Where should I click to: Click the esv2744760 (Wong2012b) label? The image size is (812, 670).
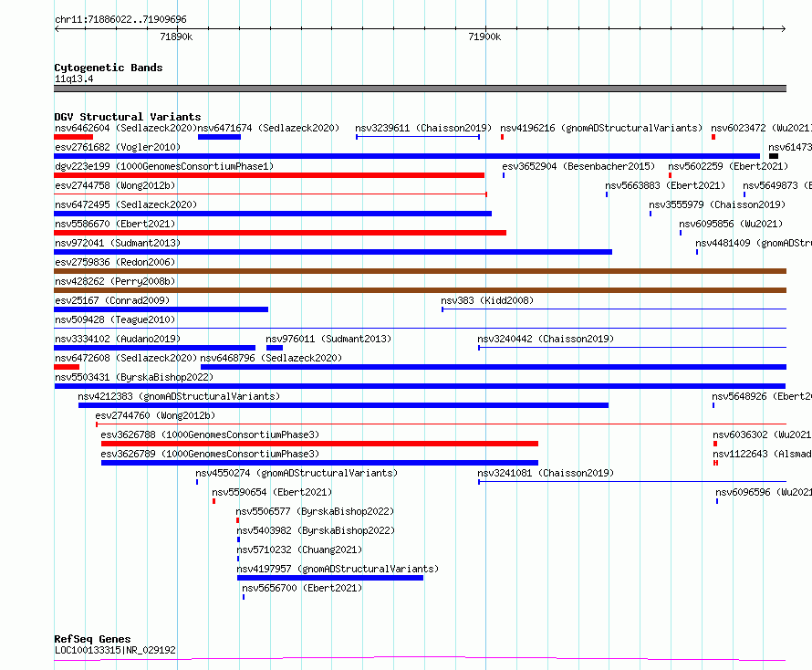point(155,415)
